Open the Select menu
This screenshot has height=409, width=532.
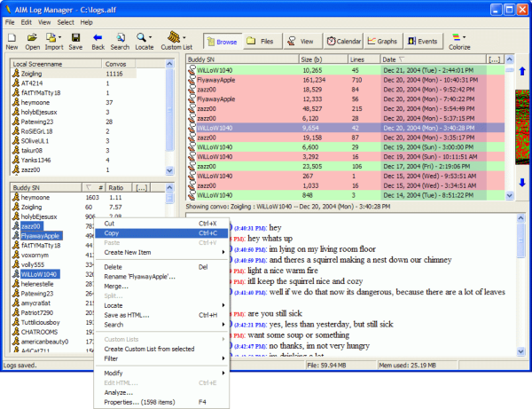click(66, 22)
